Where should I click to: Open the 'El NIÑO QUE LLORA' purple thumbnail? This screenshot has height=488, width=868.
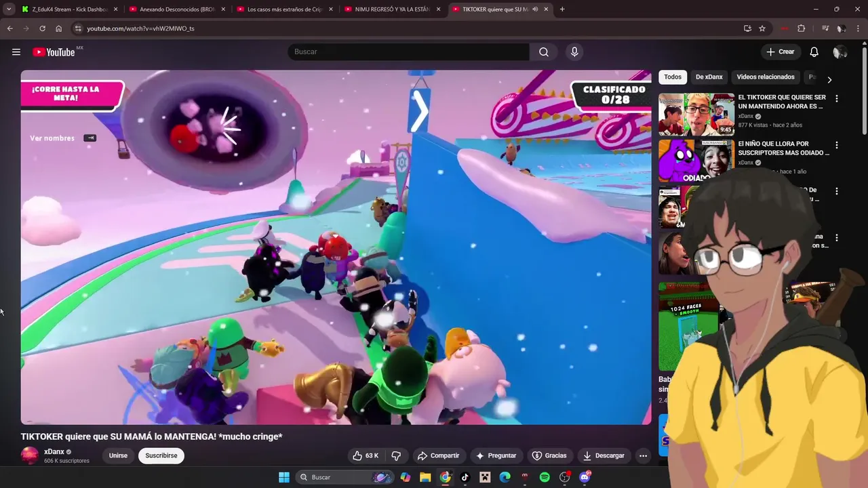tap(696, 161)
